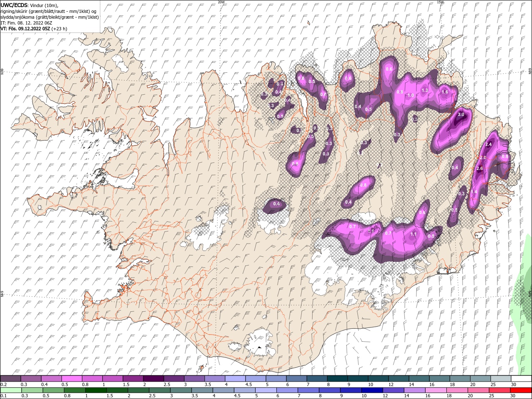This screenshot has height=399, width=532.
Task: Pick the bright pink 0.5 snow swatch
Action: (x=72, y=378)
